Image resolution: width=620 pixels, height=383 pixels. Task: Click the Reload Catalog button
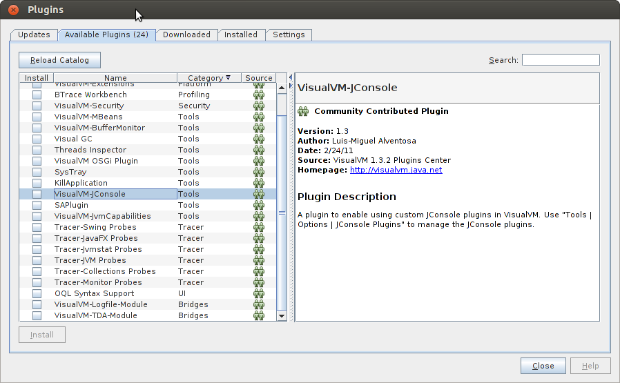click(x=60, y=60)
